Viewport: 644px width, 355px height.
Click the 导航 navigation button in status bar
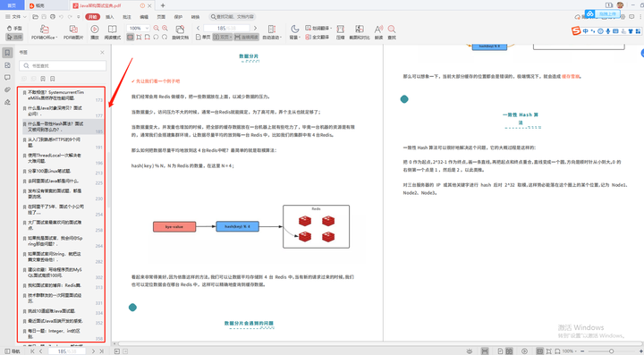pyautogui.click(x=13, y=351)
